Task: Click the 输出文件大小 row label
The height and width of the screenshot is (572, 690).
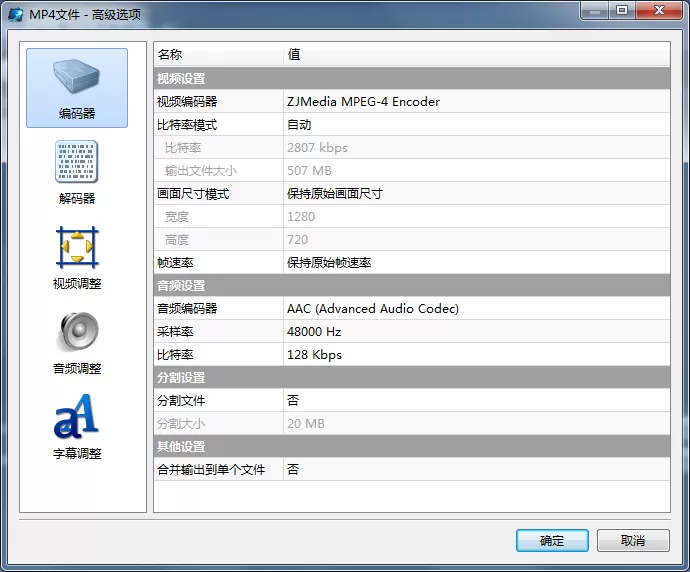Action: point(201,171)
